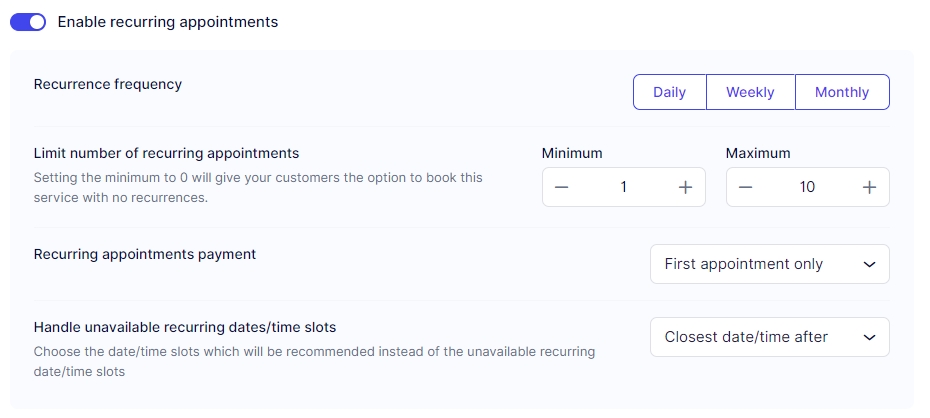Select Daily recurrence frequency
Image resolution: width=930 pixels, height=418 pixels.
669,92
